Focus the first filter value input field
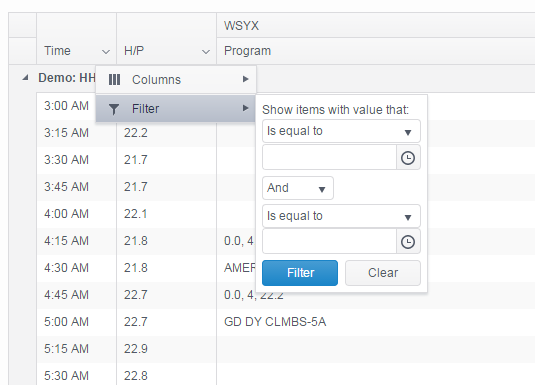Viewport: 535px width, 385px height. tap(329, 158)
